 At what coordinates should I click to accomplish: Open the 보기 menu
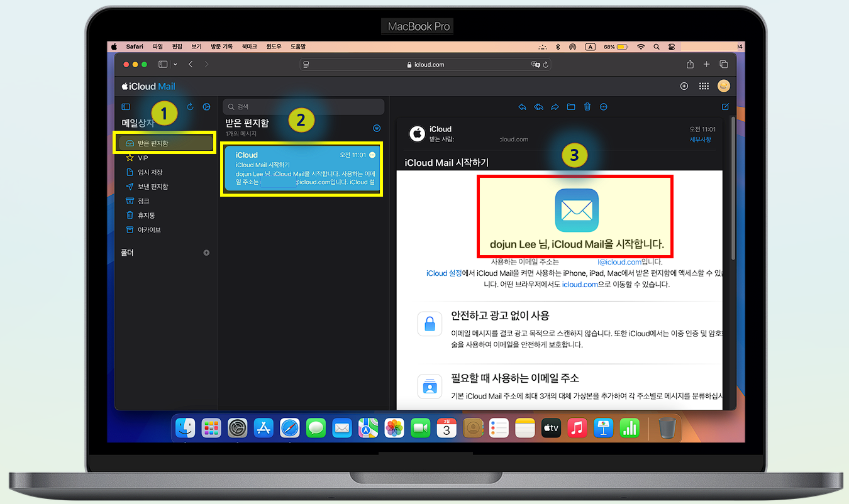click(x=196, y=47)
